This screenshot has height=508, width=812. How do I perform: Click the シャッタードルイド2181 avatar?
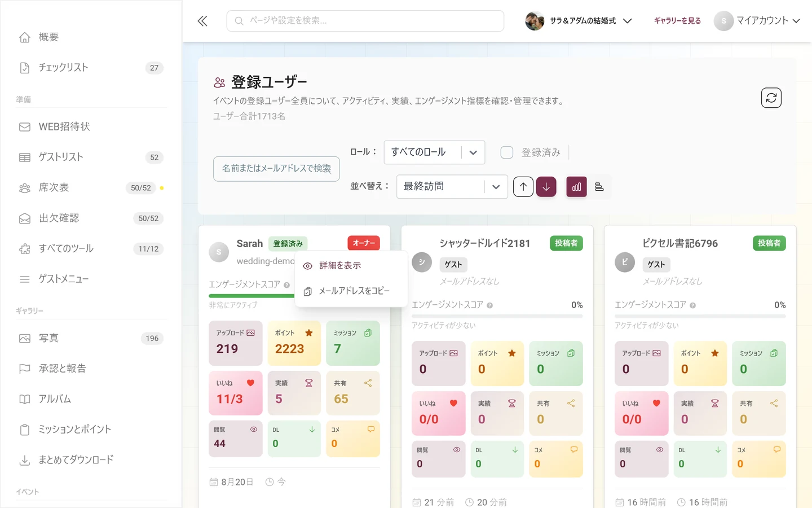(x=422, y=262)
